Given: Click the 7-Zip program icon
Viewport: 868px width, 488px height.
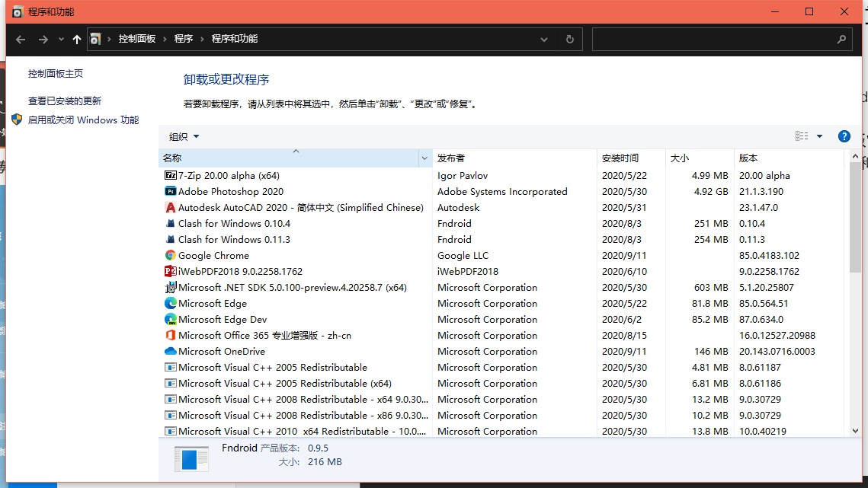Looking at the screenshot, I should pos(171,175).
